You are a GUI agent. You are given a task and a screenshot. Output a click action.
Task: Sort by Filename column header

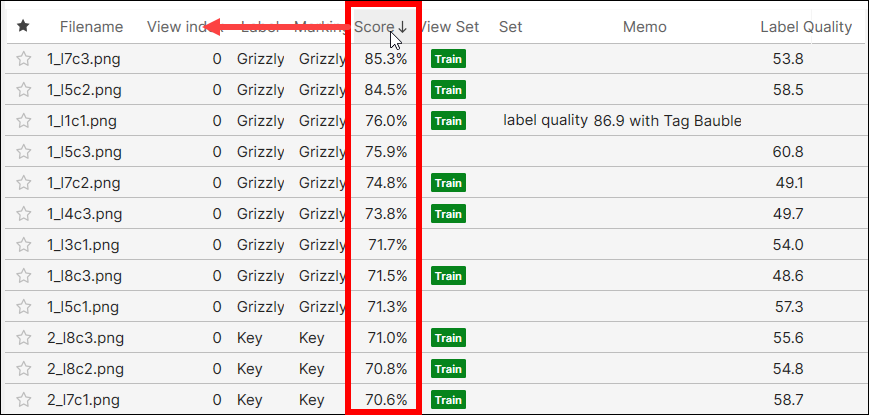91,27
